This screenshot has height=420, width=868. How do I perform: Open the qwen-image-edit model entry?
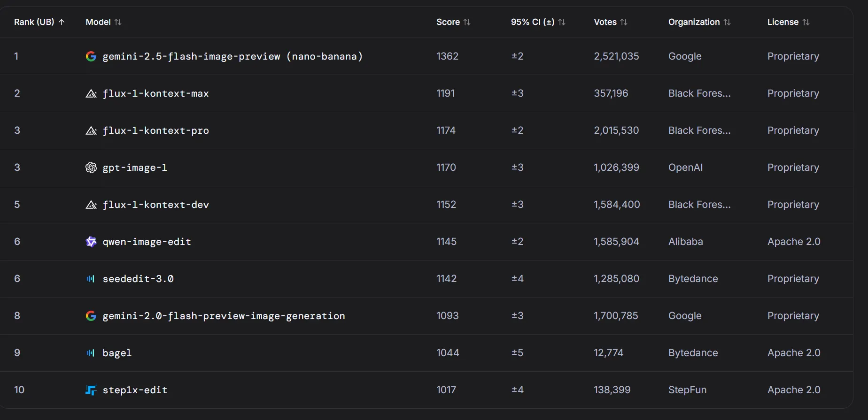coord(147,242)
